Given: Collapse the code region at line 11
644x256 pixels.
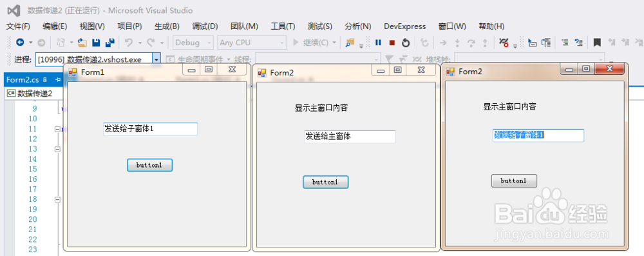Looking at the screenshot, I should pos(57,129).
